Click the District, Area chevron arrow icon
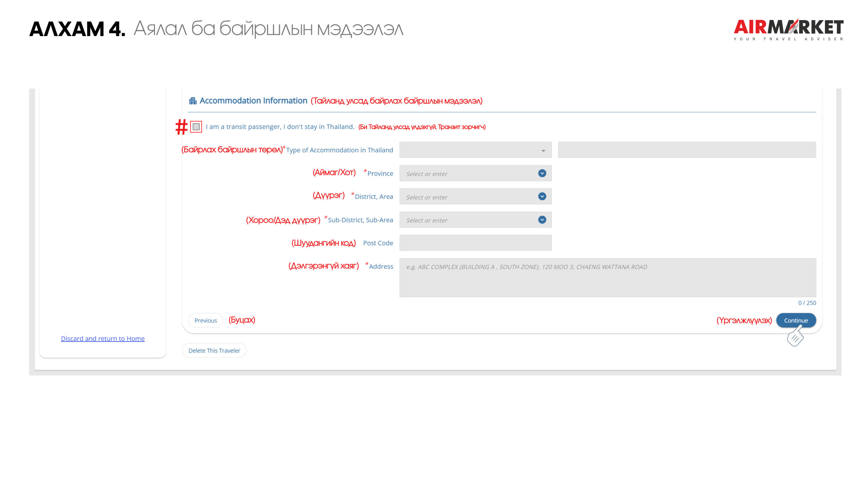The image size is (868, 489). point(542,196)
